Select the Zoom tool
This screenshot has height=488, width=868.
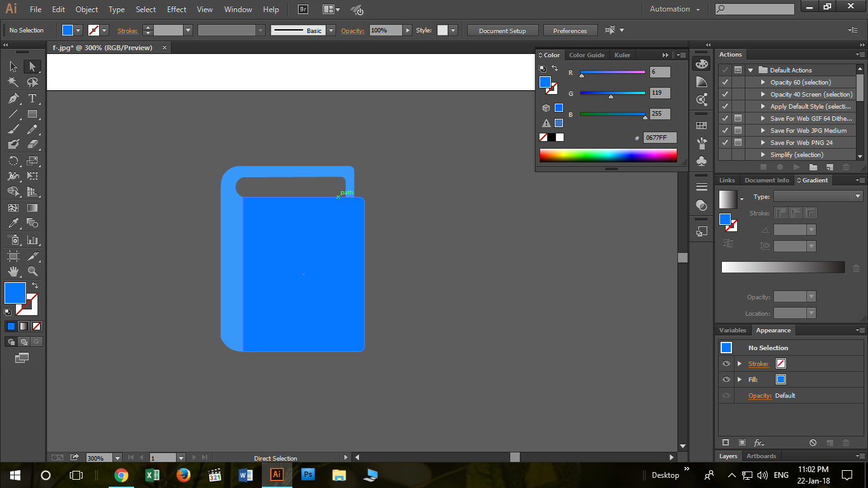pyautogui.click(x=32, y=271)
